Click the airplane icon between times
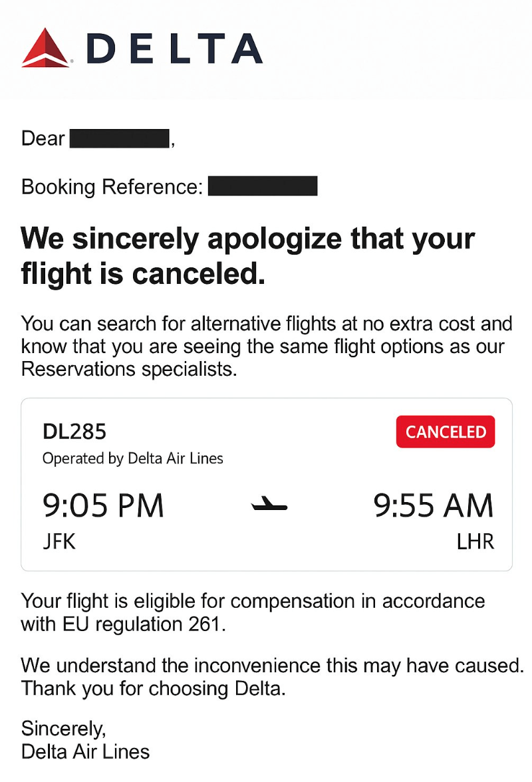 (x=269, y=507)
